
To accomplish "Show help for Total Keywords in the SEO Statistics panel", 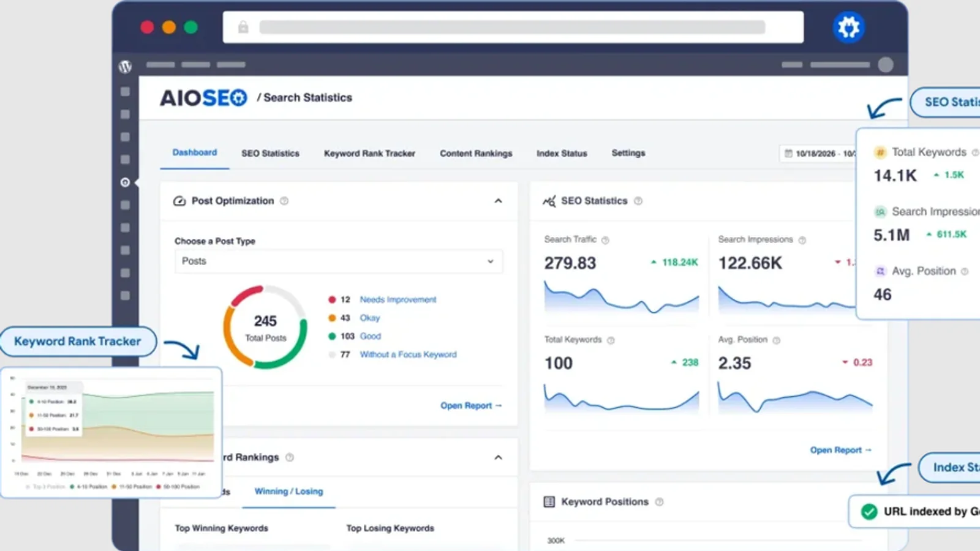I will (611, 340).
